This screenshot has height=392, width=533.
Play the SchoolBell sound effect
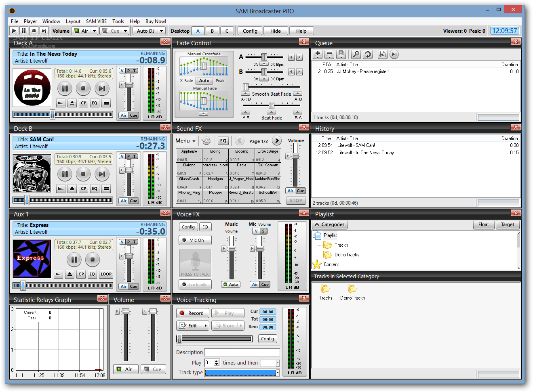click(268, 197)
